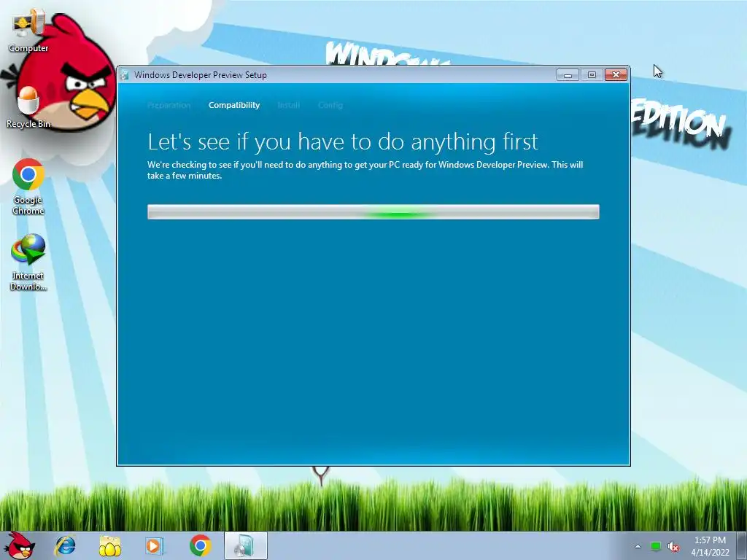The image size is (747, 560).
Task: Select the Config step tab
Action: click(330, 105)
